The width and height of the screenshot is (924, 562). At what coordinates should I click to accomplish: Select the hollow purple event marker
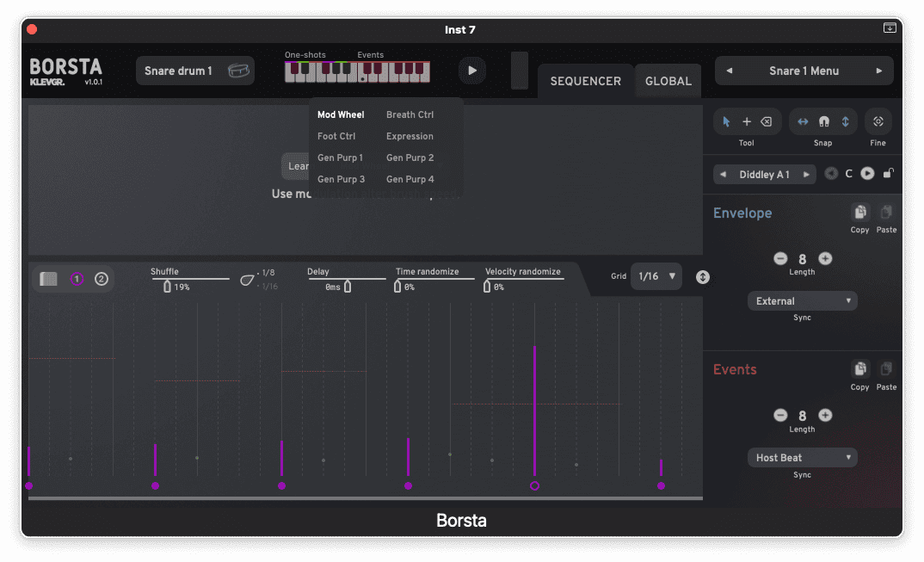534,486
